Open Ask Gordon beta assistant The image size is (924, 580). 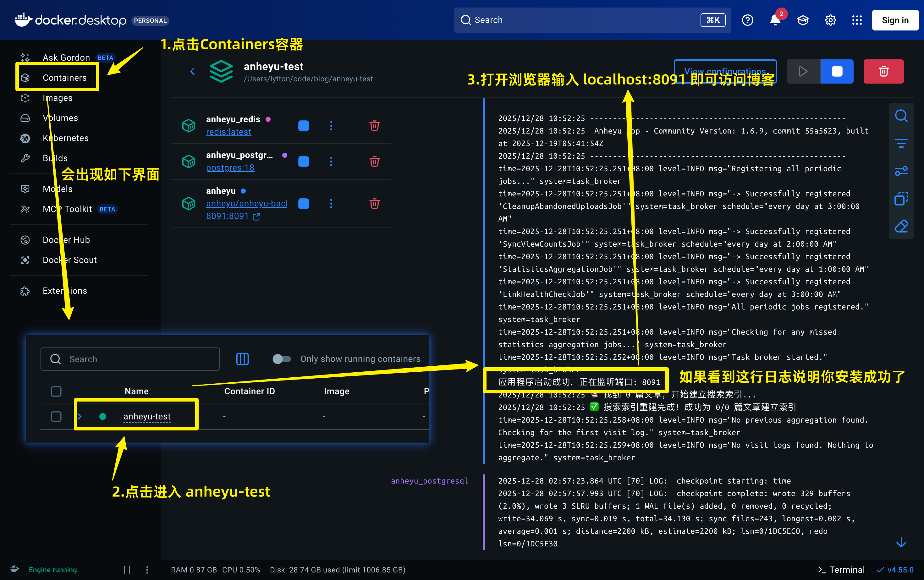[x=66, y=57]
